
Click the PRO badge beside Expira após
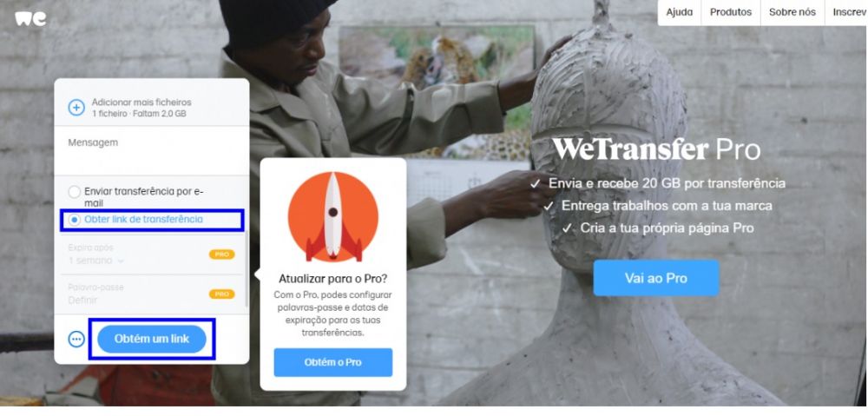(x=222, y=254)
